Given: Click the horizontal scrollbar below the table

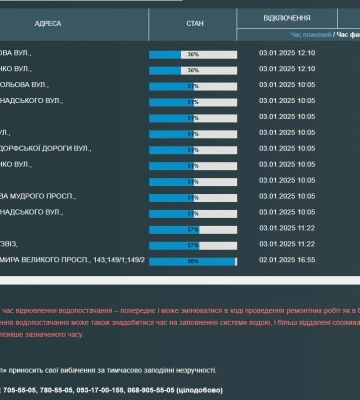Looking at the screenshot, I should click(x=180, y=280).
